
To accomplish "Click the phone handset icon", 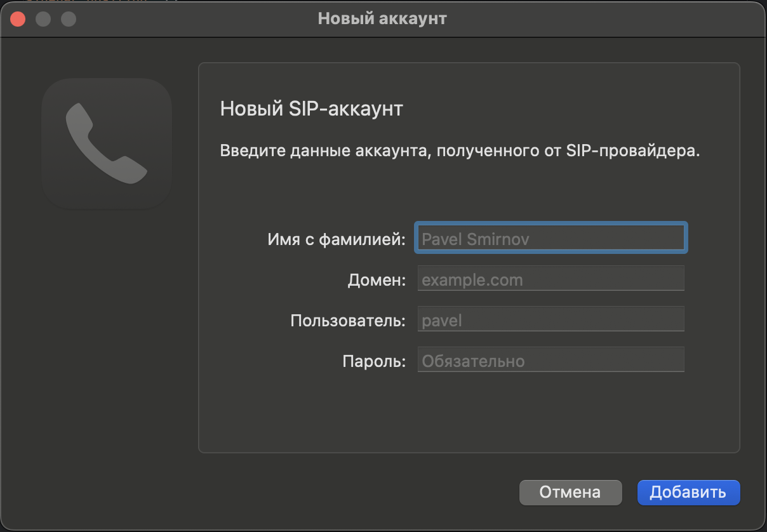I will [x=107, y=144].
